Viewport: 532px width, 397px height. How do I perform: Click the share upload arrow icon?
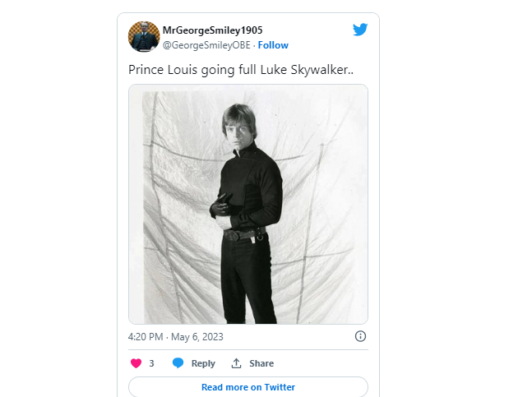click(236, 363)
